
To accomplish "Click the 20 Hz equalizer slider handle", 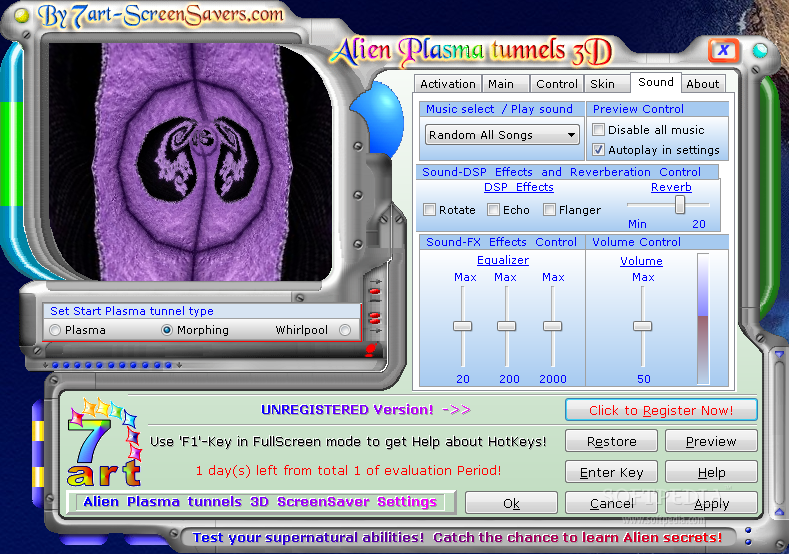I will tap(462, 326).
